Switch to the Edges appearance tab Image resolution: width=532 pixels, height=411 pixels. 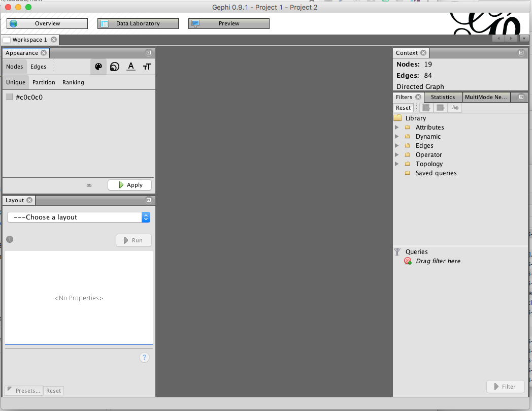click(x=38, y=66)
